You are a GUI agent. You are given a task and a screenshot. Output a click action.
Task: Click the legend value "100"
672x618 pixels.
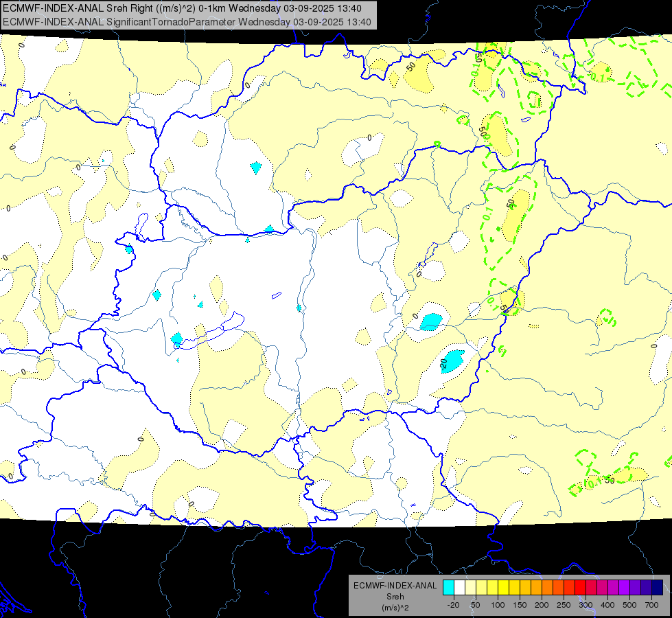coord(498,605)
